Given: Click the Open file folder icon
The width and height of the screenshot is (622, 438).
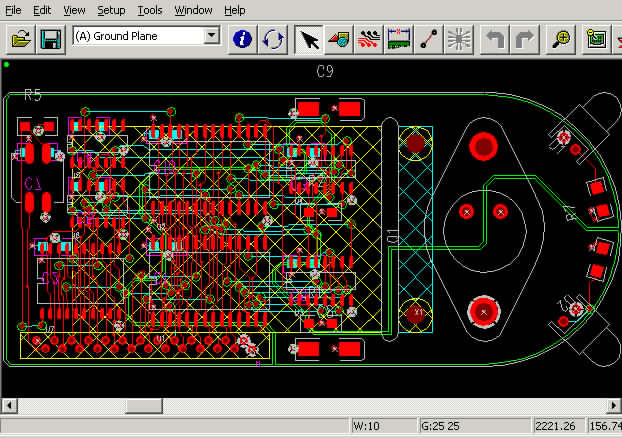Looking at the screenshot, I should coord(20,39).
